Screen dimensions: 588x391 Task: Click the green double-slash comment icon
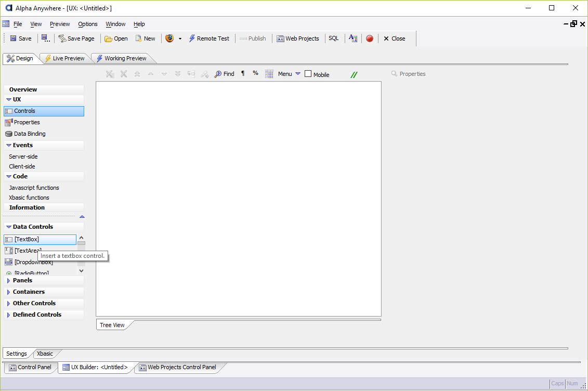[354, 74]
